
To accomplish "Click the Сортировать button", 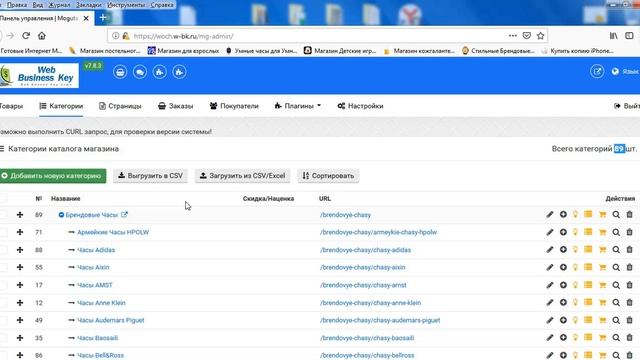I will 328,176.
